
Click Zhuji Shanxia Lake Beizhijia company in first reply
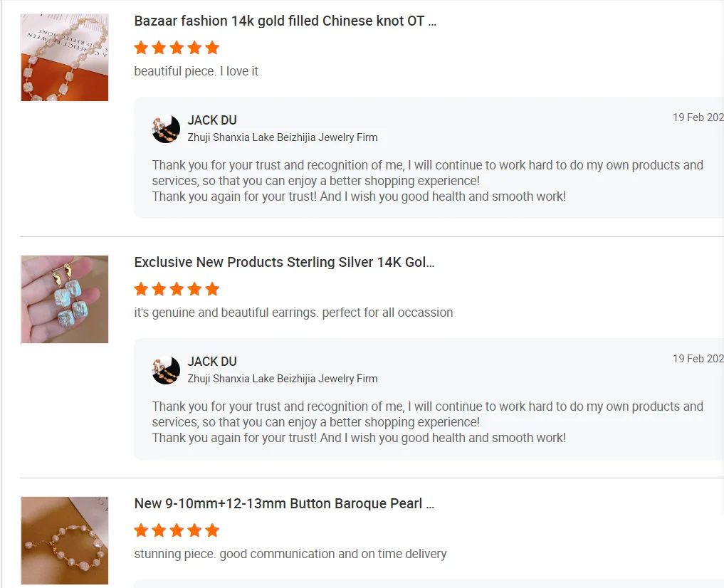click(x=283, y=137)
